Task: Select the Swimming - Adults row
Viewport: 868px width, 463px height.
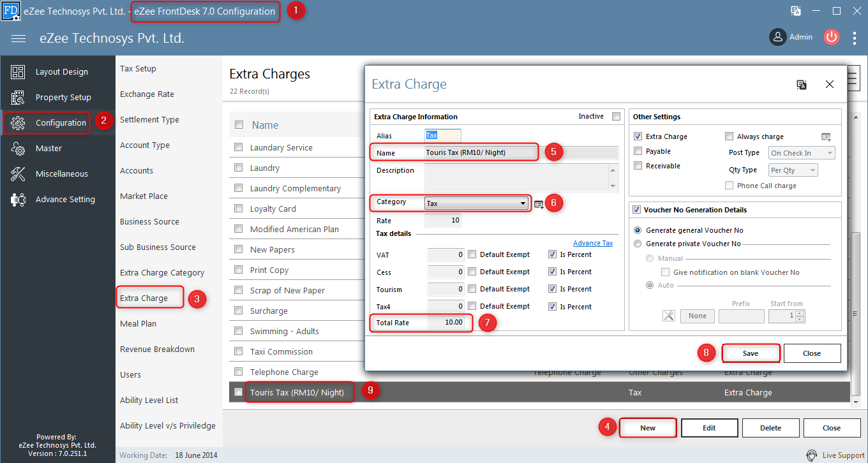Action: point(296,331)
